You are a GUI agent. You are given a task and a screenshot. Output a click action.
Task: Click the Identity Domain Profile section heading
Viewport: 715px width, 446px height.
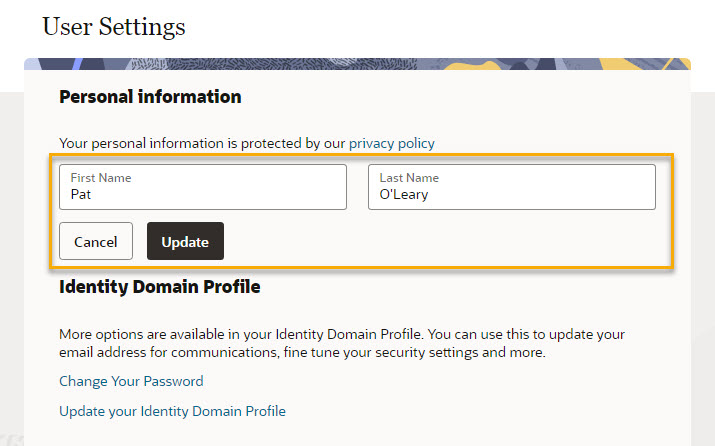(160, 287)
